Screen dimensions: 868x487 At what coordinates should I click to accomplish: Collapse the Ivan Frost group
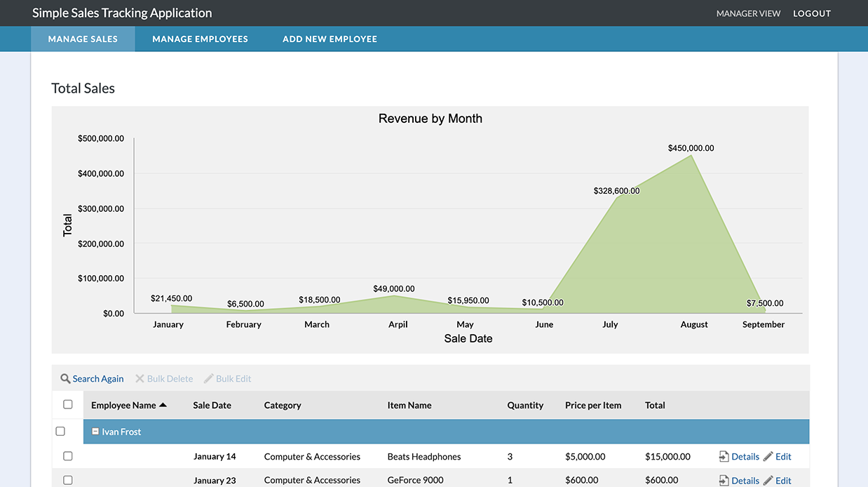tap(95, 432)
